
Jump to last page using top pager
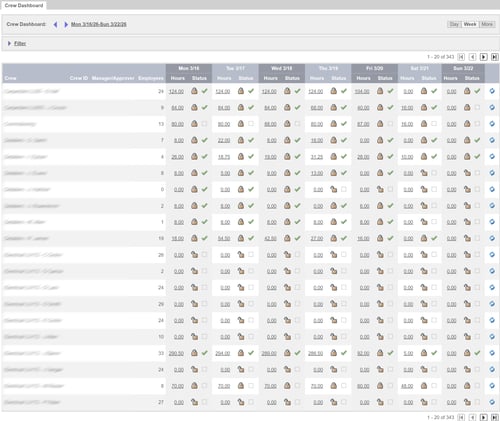tap(495, 57)
